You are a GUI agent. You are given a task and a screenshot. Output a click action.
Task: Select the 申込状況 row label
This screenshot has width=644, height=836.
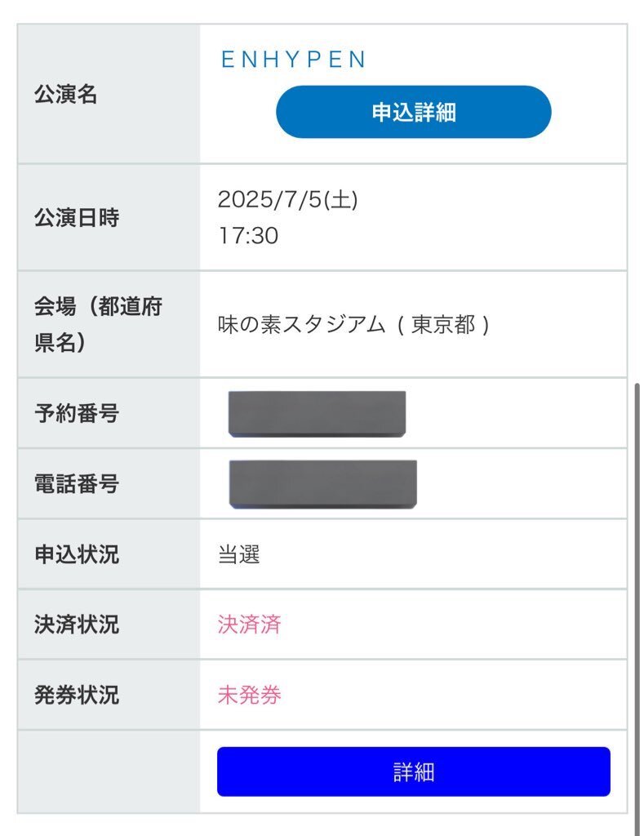click(76, 554)
